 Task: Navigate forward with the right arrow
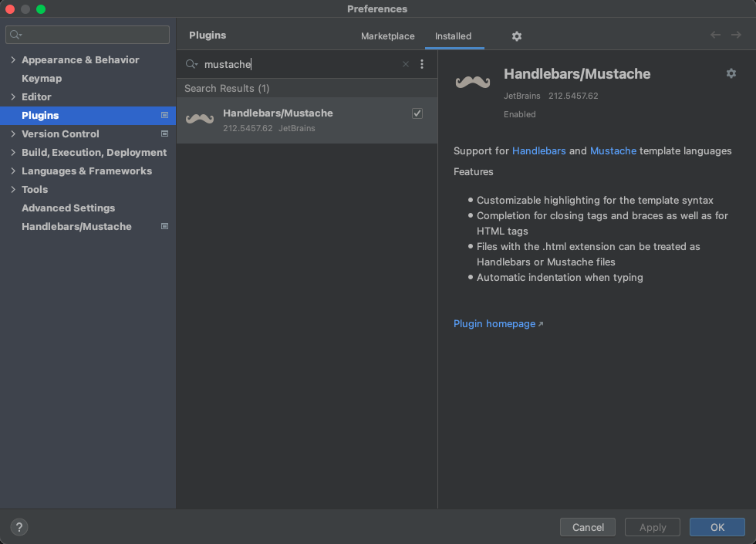click(x=736, y=35)
